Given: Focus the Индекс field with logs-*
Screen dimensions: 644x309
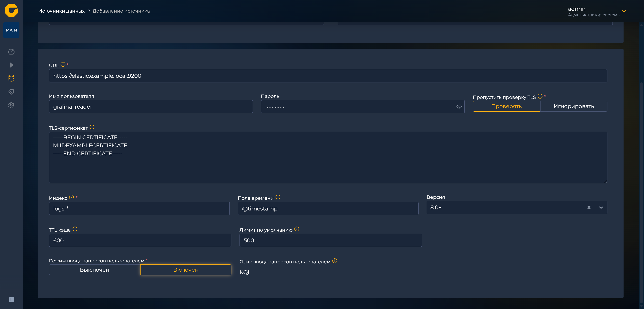Looking at the screenshot, I should 139,209.
